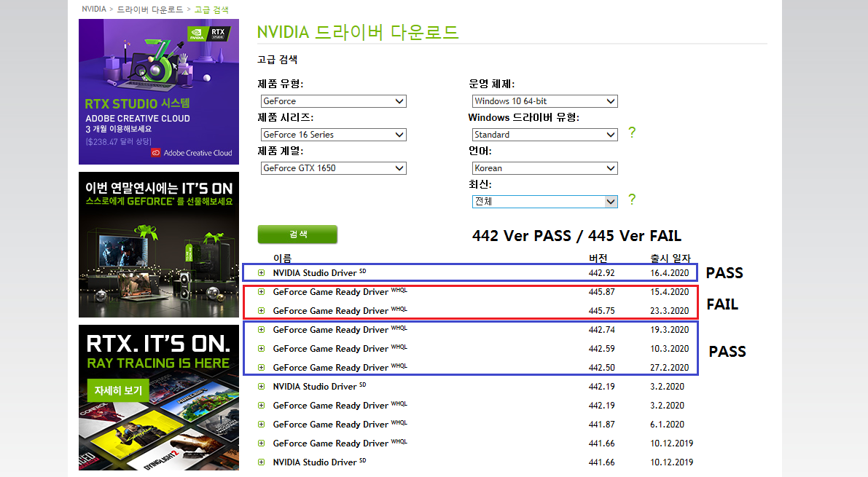Expand the Game Ready Driver 442.19 row
Image resolution: width=868 pixels, height=477 pixels.
[x=262, y=406]
